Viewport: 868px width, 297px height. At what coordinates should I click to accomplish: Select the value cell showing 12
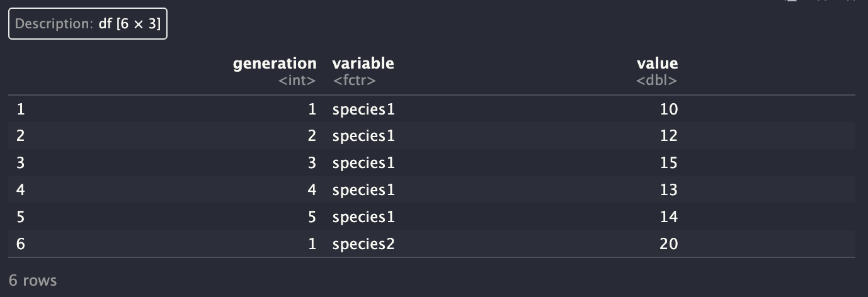pyautogui.click(x=668, y=136)
